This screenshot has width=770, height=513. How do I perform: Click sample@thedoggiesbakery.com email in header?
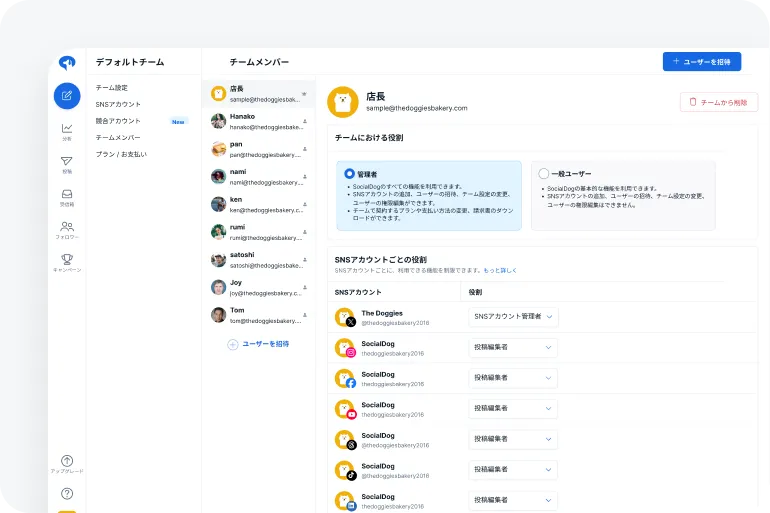(417, 108)
